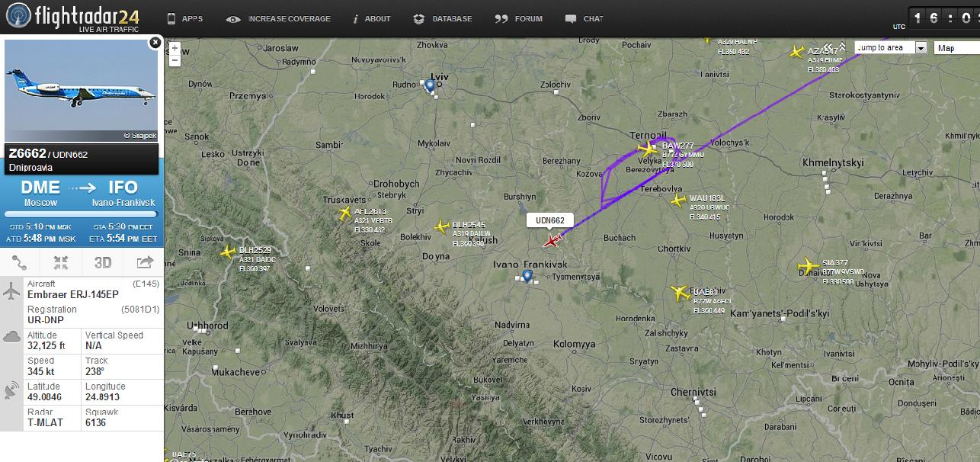This screenshot has width=980, height=462.
Task: Click the Increase Coverage link
Action: point(279,18)
